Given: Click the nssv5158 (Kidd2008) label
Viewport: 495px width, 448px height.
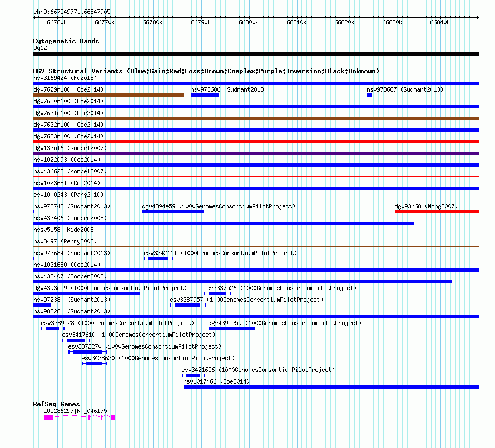Looking at the screenshot, I should coord(65,230).
